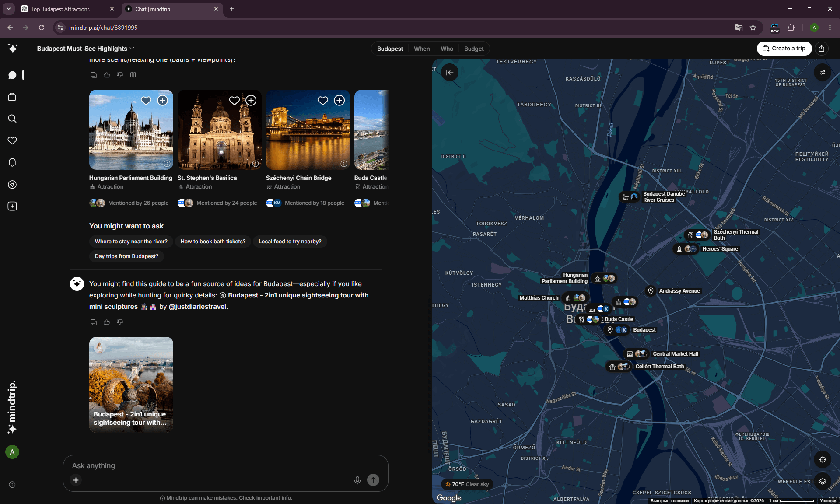The image size is (840, 504).
Task: Ask 'How to book bath tickets?'
Action: 213,241
